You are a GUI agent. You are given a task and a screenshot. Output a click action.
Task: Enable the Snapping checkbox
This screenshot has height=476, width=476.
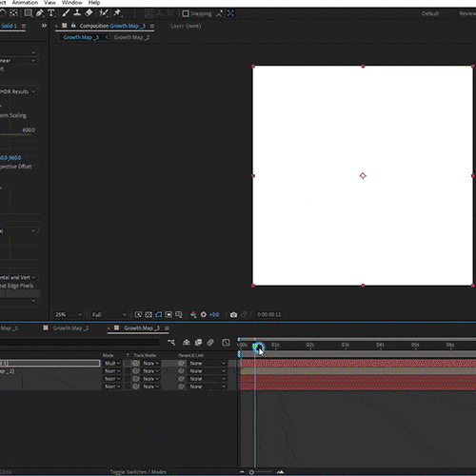pos(186,13)
